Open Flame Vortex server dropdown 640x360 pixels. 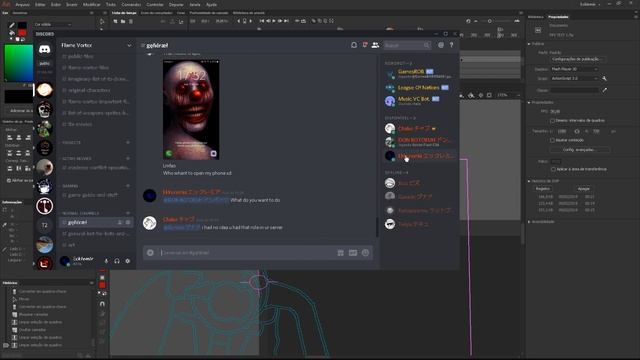96,45
